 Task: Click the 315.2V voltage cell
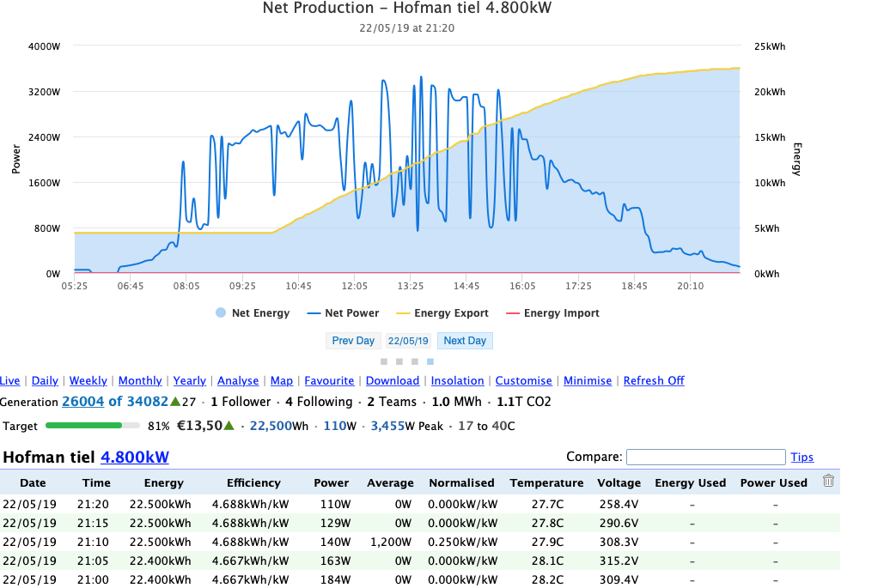619,561
